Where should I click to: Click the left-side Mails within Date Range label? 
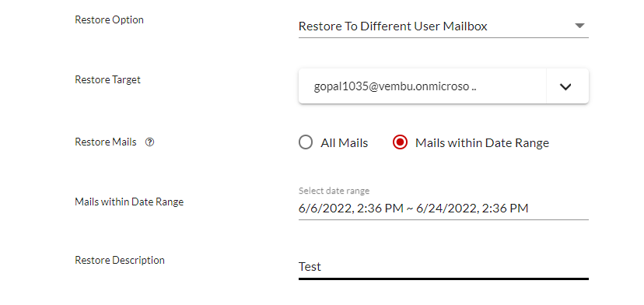129,202
